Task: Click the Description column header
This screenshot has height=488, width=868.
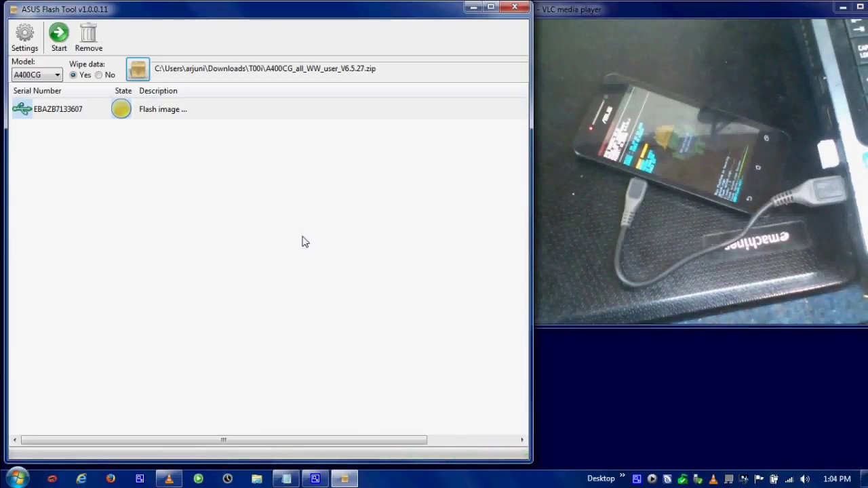Action: click(x=158, y=91)
